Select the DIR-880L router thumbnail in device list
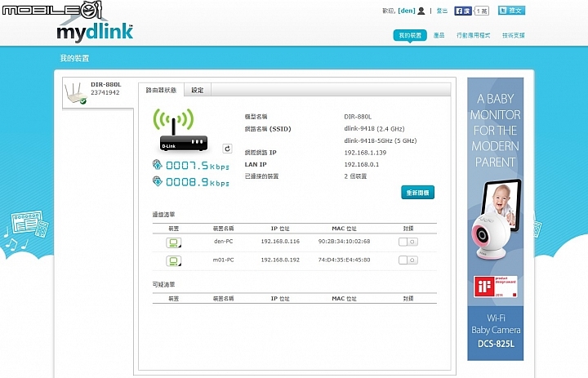588x378 pixels. click(x=75, y=93)
